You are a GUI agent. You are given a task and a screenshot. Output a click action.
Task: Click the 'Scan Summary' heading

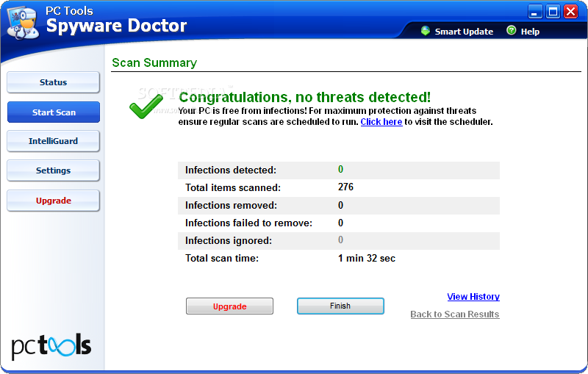(154, 62)
